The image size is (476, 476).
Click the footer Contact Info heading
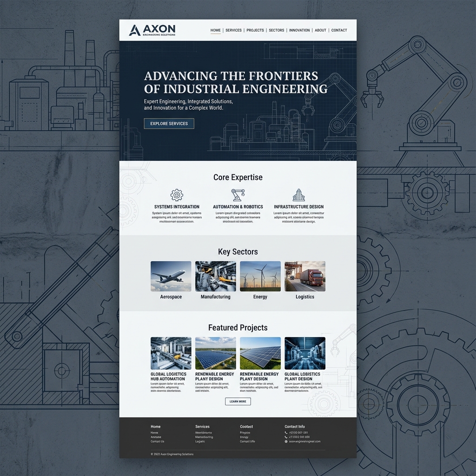(294, 427)
